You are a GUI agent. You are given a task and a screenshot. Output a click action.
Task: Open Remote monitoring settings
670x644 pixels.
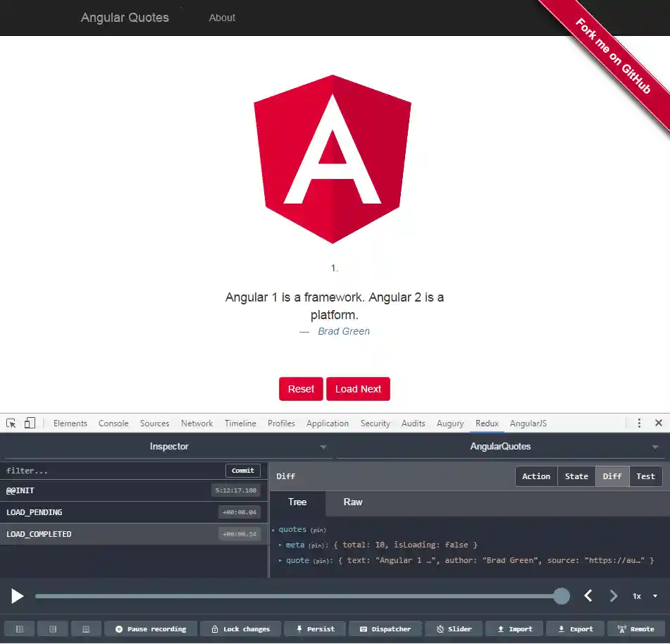[636, 628]
